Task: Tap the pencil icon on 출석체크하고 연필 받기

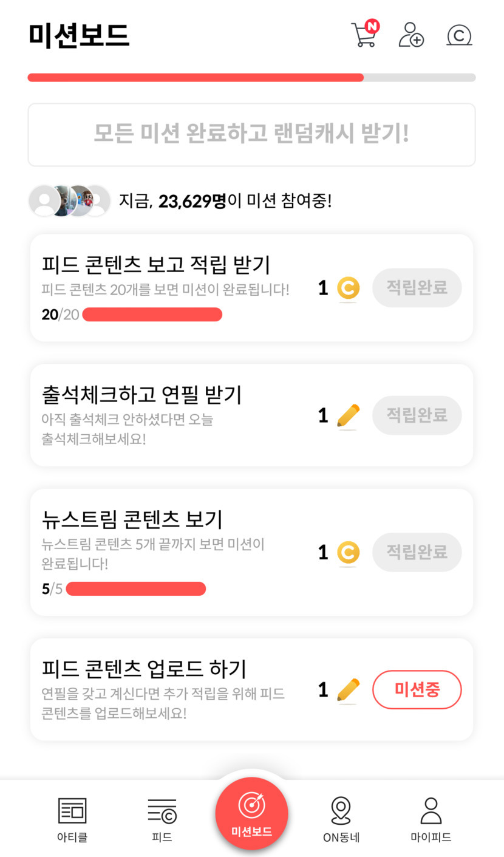Action: pos(348,416)
